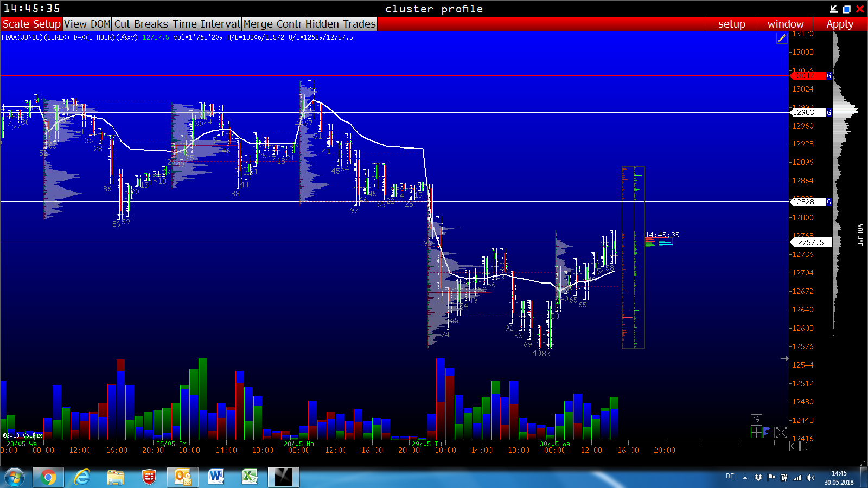Toggle the green grid layout icon

click(x=756, y=432)
